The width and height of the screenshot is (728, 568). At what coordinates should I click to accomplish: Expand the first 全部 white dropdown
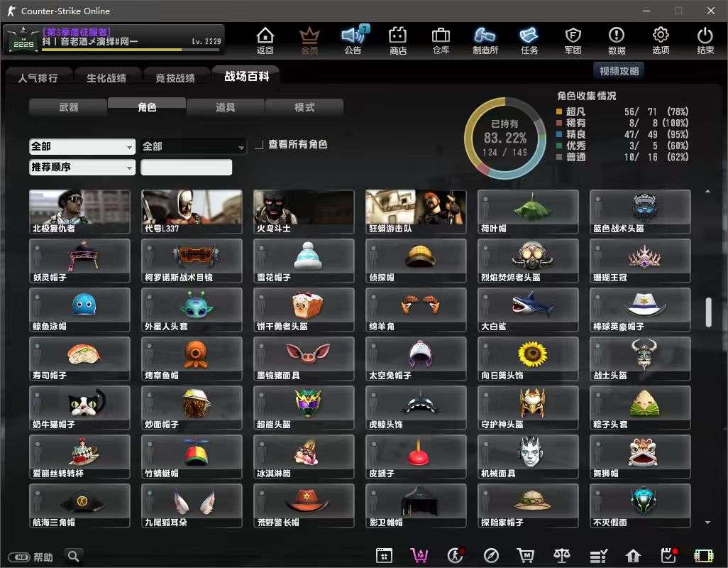click(x=82, y=147)
